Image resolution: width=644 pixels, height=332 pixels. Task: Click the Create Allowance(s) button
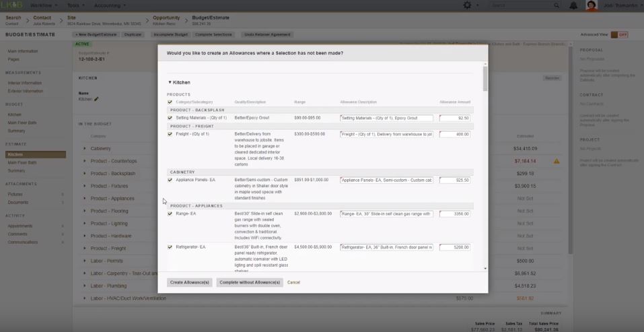click(190, 282)
